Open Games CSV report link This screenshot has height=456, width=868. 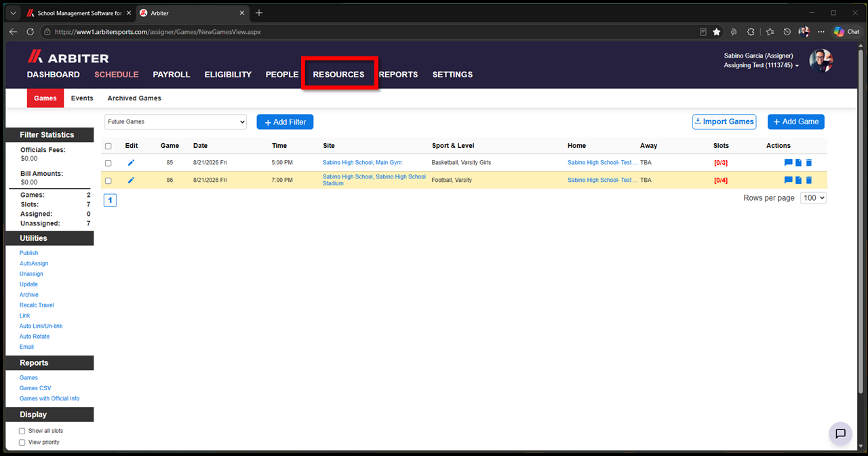(x=35, y=388)
